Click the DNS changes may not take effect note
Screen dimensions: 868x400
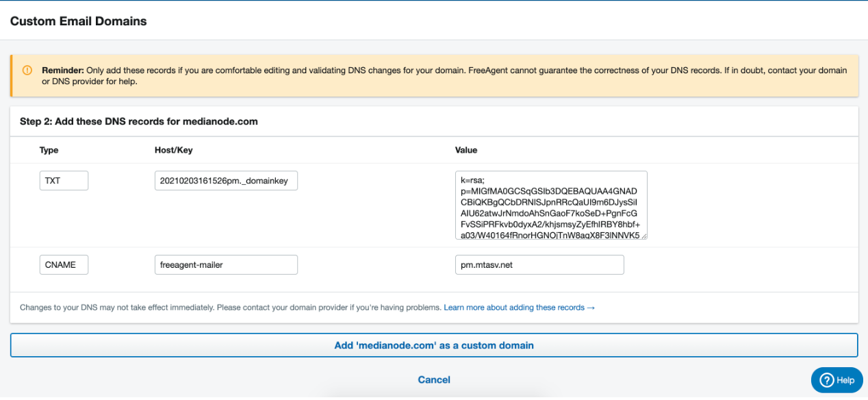[231, 308]
